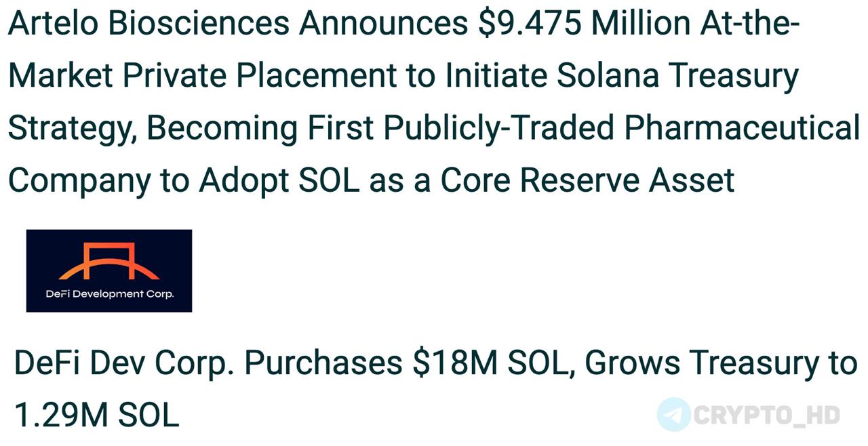Click 'Announces' in the top headline line
Viewport: 868px width, 446px height.
[383, 24]
